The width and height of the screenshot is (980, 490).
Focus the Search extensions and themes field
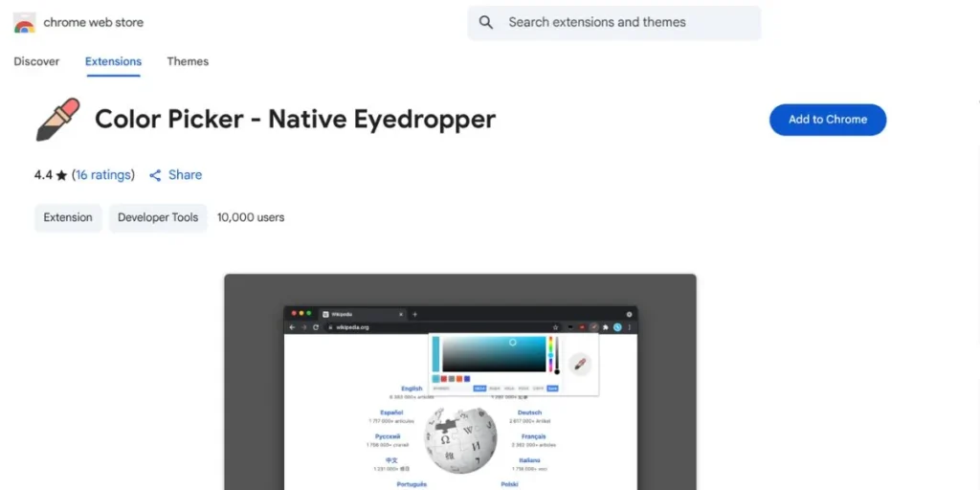(x=613, y=23)
